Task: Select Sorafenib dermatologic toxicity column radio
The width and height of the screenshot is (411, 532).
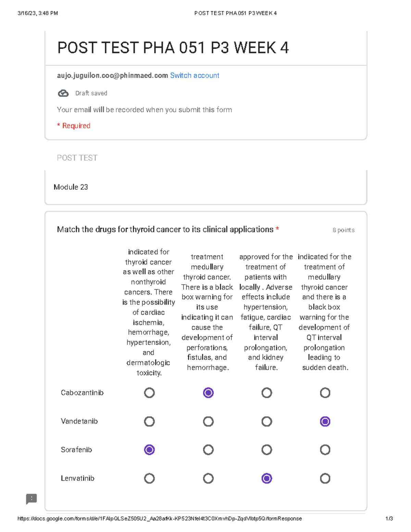Action: click(x=149, y=450)
